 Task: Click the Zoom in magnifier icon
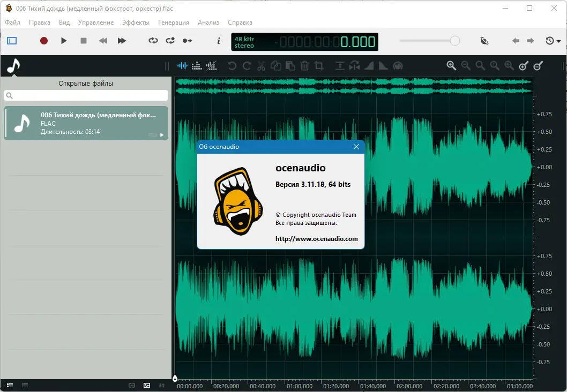[x=451, y=66]
